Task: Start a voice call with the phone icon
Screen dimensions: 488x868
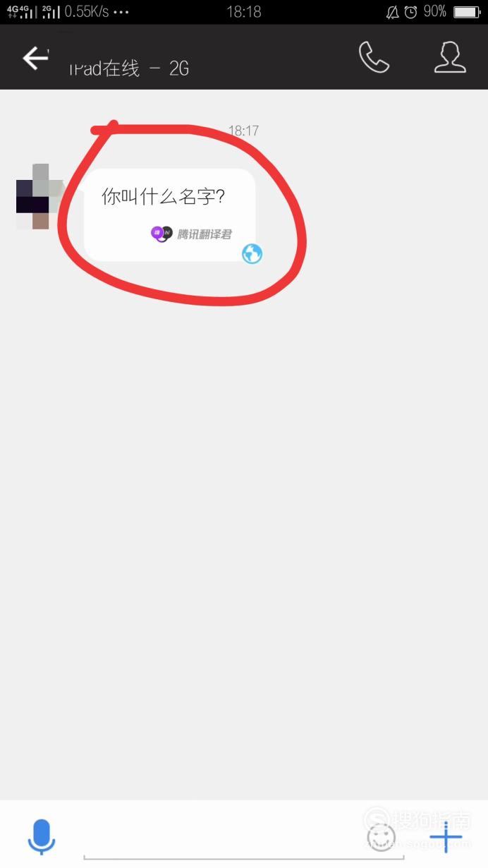Action: point(374,57)
